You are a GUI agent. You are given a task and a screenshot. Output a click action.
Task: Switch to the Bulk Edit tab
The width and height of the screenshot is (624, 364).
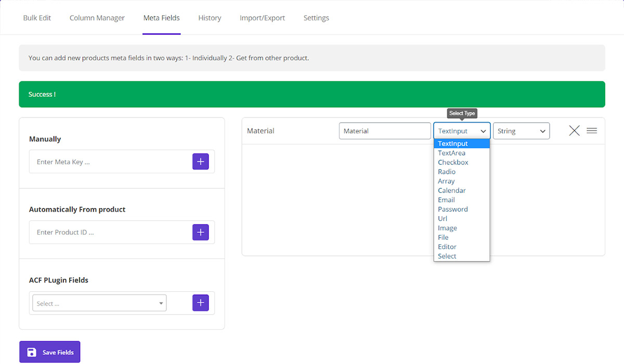coord(37,18)
